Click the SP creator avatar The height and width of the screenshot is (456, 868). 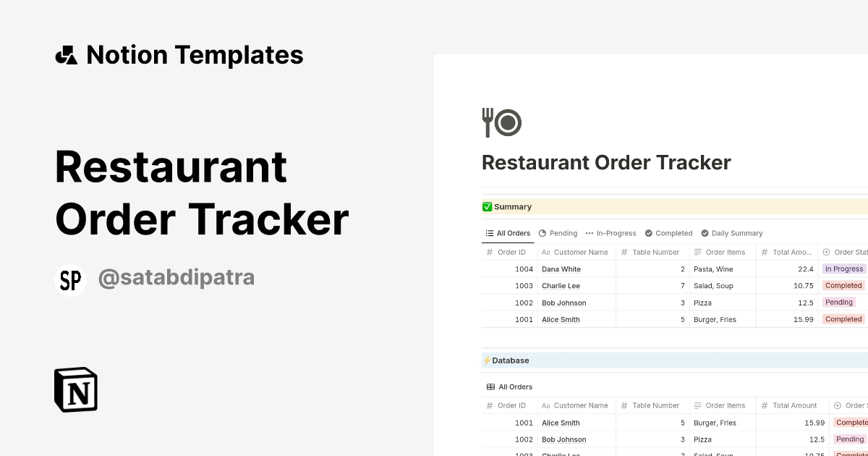coord(70,280)
